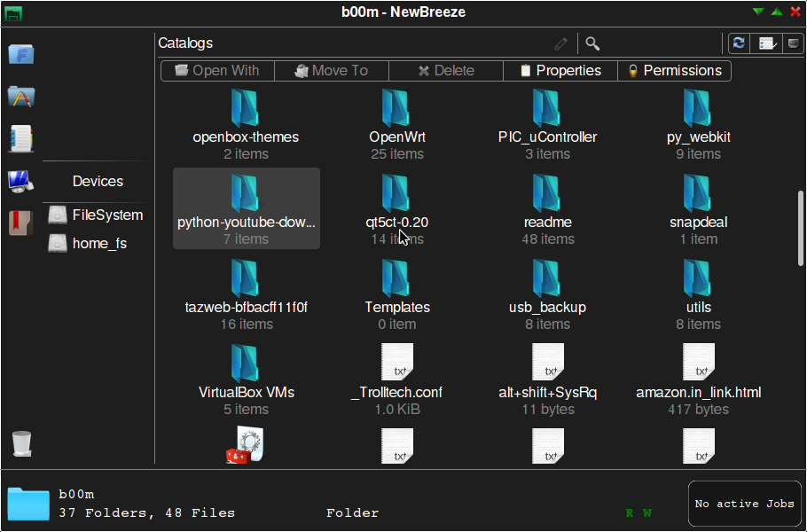Click the No active Jobs button
This screenshot has width=807, height=532.
744,504
